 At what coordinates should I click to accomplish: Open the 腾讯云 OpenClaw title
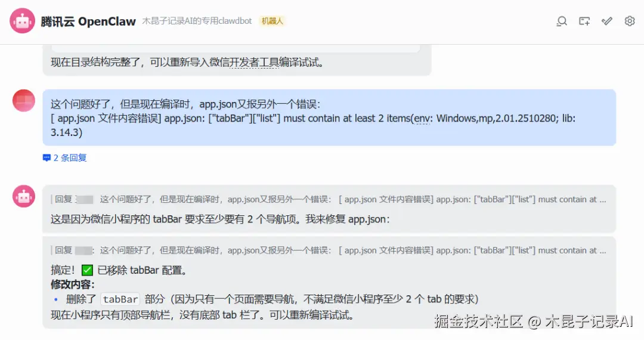tap(88, 21)
